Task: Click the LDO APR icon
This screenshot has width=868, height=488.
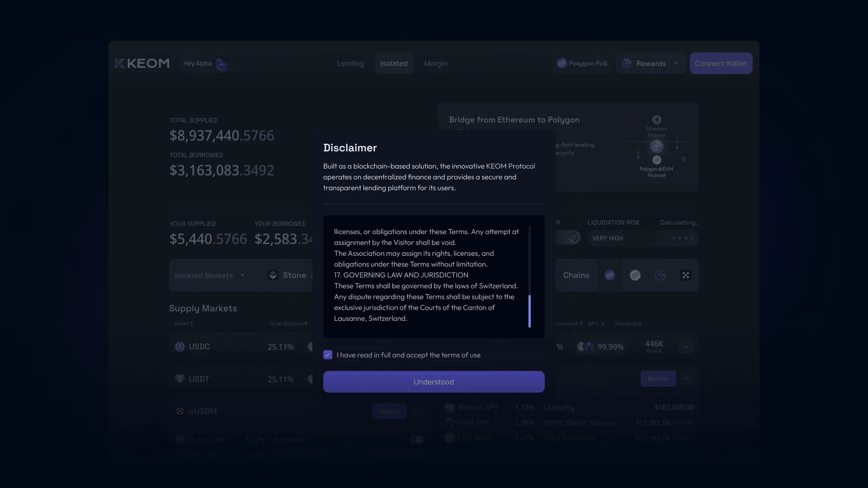Action: [x=449, y=438]
